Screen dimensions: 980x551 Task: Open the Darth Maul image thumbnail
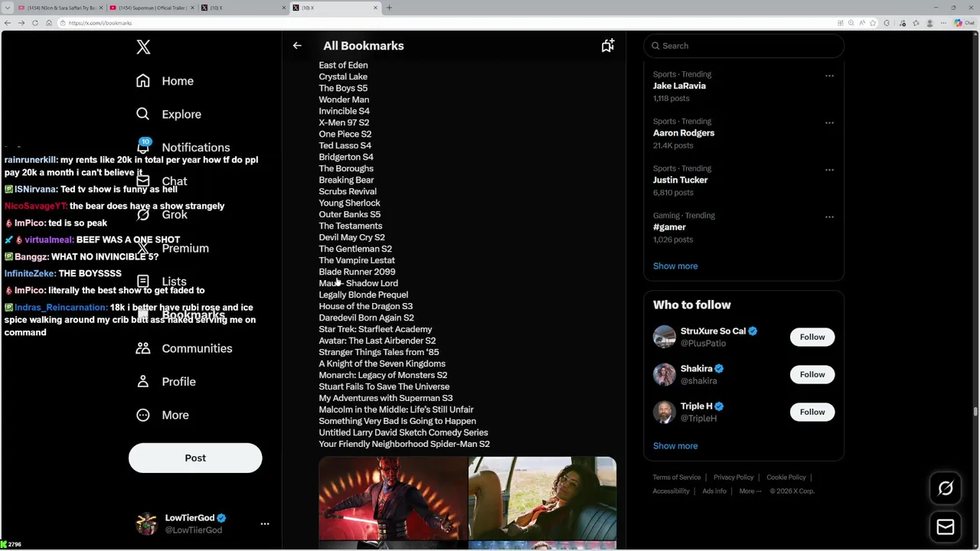tap(393, 499)
